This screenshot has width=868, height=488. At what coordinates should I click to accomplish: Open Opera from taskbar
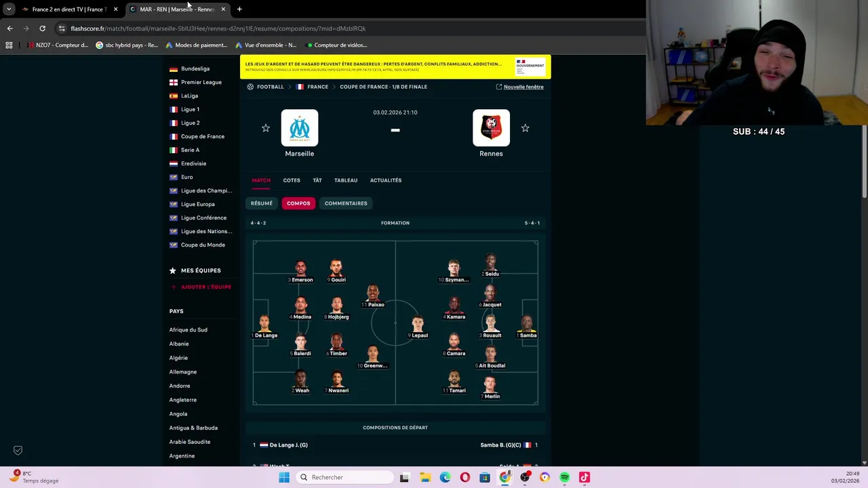[x=465, y=477]
